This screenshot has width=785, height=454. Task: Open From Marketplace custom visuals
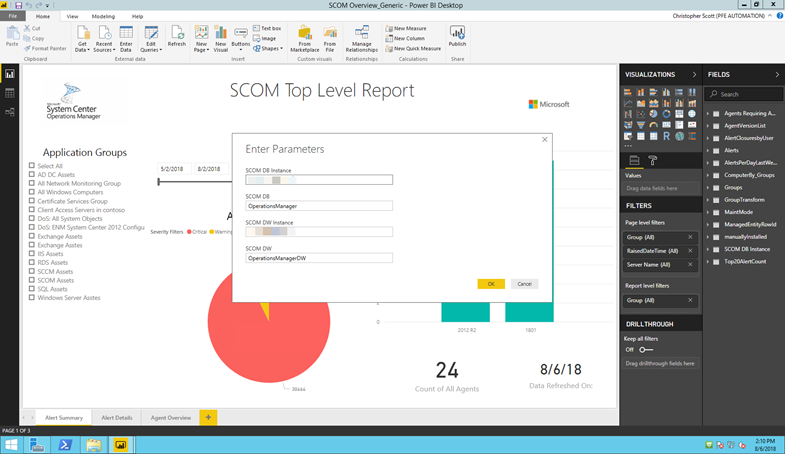pyautogui.click(x=304, y=39)
